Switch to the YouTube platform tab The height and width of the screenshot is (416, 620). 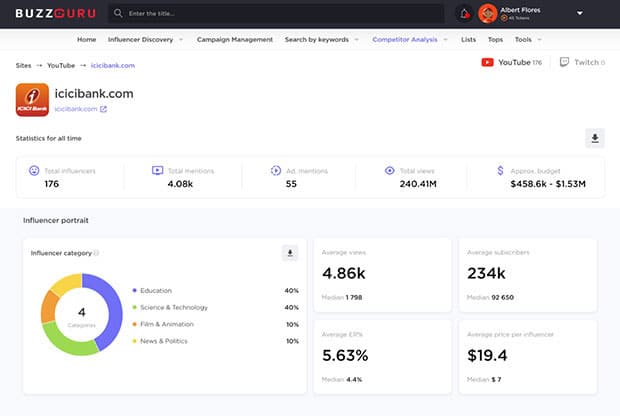click(x=511, y=62)
